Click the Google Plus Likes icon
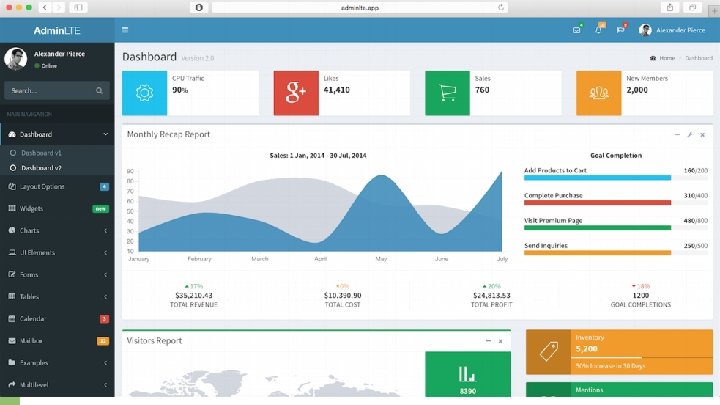Image resolution: width=720 pixels, height=405 pixels. click(x=296, y=93)
